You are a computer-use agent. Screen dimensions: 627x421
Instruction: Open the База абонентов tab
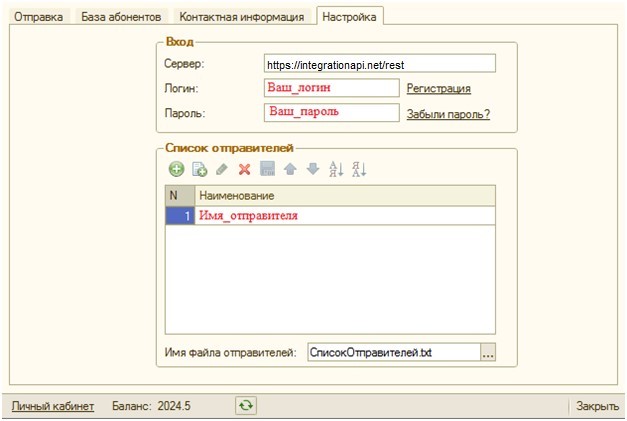121,17
